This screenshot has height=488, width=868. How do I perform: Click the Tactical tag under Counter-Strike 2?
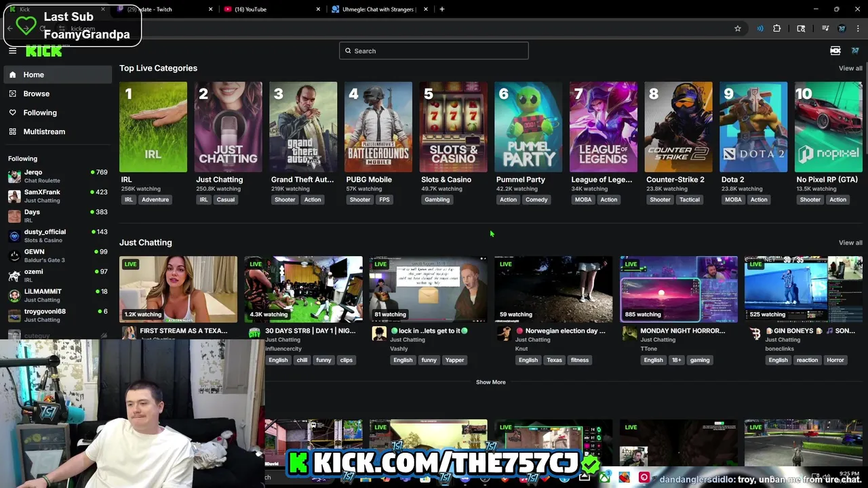click(x=690, y=200)
